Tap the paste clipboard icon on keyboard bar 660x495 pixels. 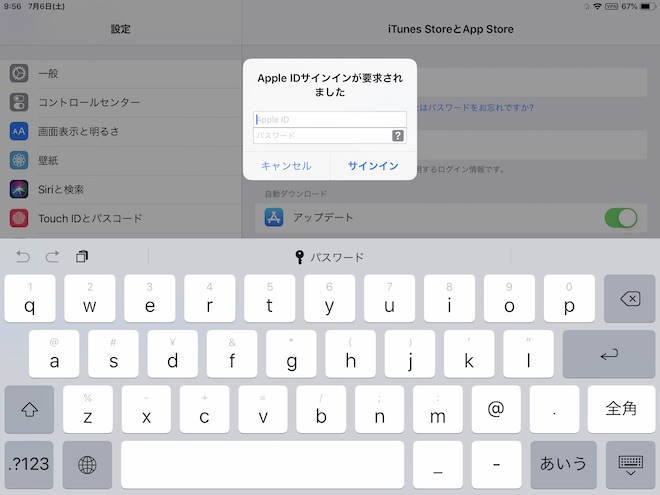point(82,256)
